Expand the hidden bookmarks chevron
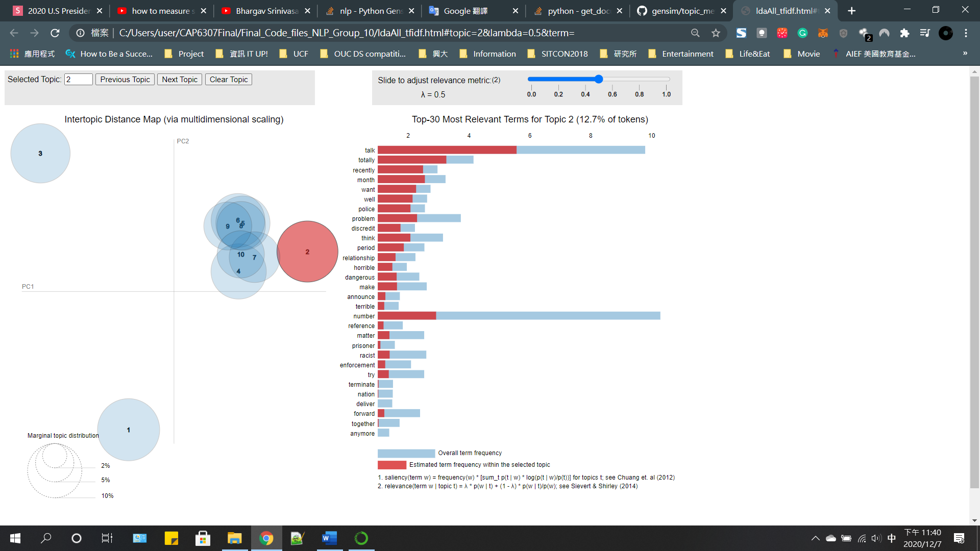The width and height of the screenshot is (980, 551). click(965, 54)
